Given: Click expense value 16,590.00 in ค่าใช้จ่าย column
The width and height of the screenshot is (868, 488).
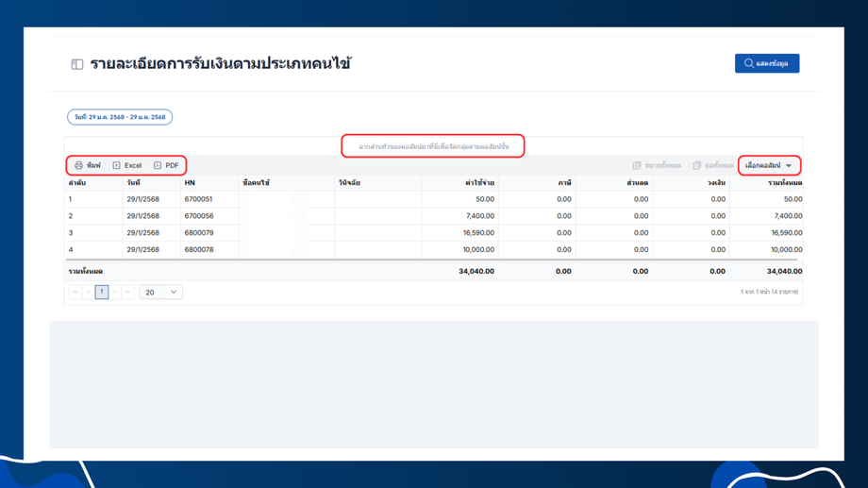Looking at the screenshot, I should [479, 232].
